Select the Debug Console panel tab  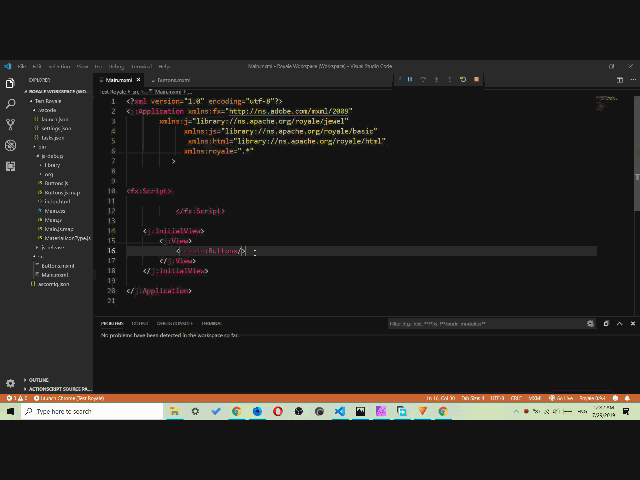175,323
